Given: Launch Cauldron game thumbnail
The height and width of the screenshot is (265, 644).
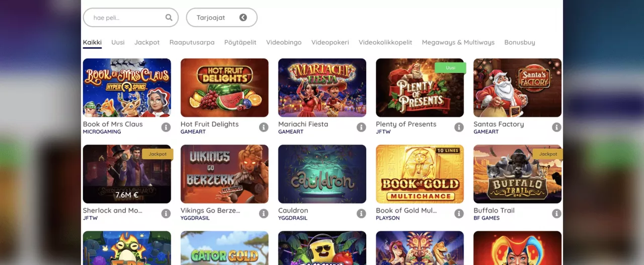Looking at the screenshot, I should [322, 174].
